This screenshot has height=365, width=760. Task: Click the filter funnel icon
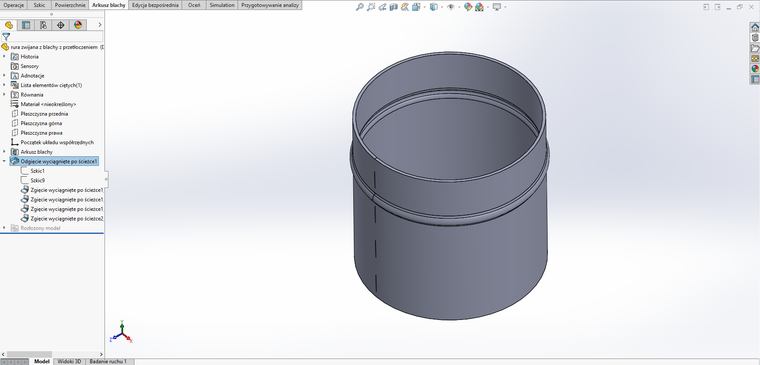click(6, 37)
